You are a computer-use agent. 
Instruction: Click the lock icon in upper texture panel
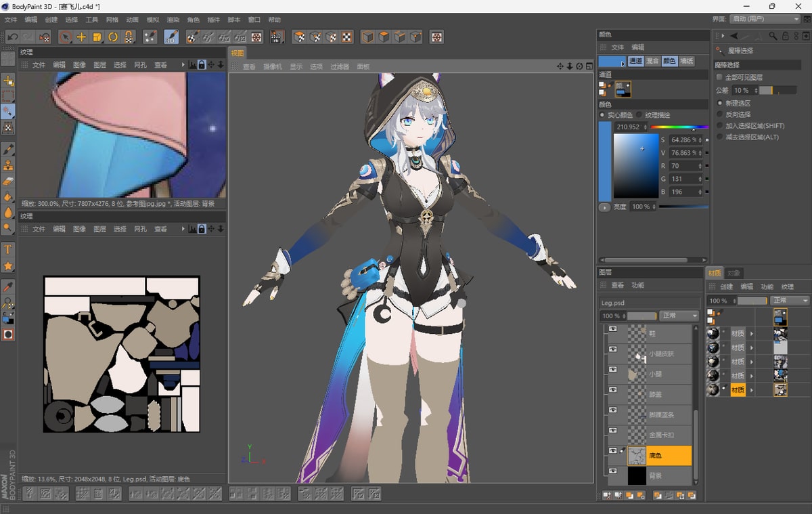202,65
